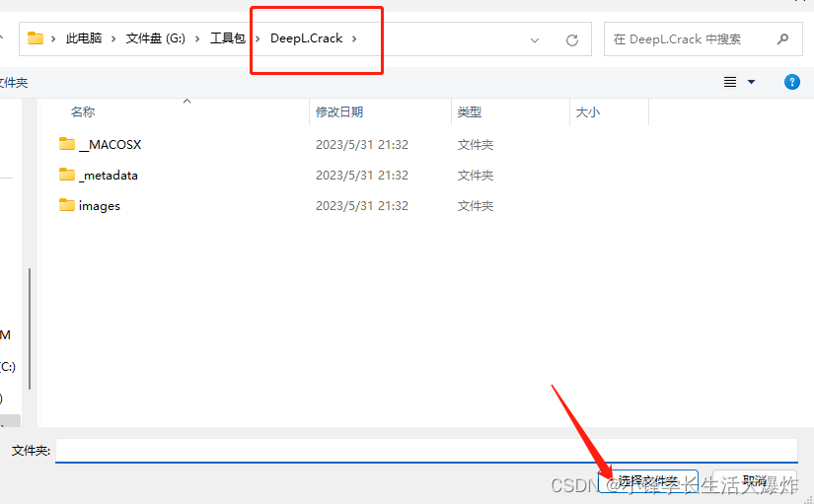Click the 选择文件夹 button
814x504 pixels.
pyautogui.click(x=648, y=481)
